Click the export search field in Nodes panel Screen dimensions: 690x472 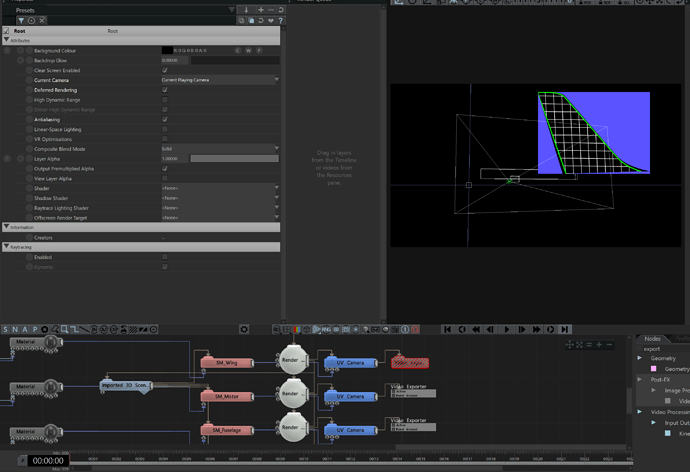point(662,349)
